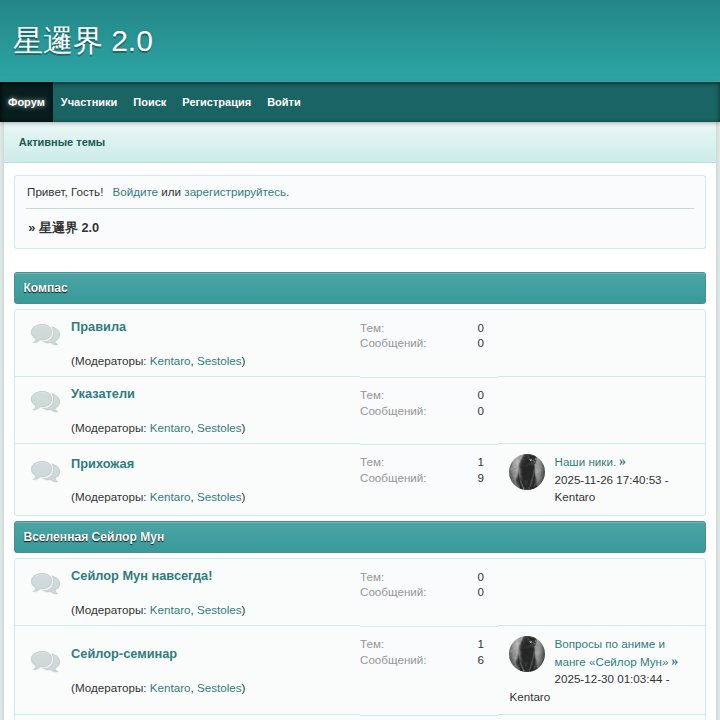Open the avatar next to Наши ники
Viewport: 720px width, 720px height.
coord(527,472)
